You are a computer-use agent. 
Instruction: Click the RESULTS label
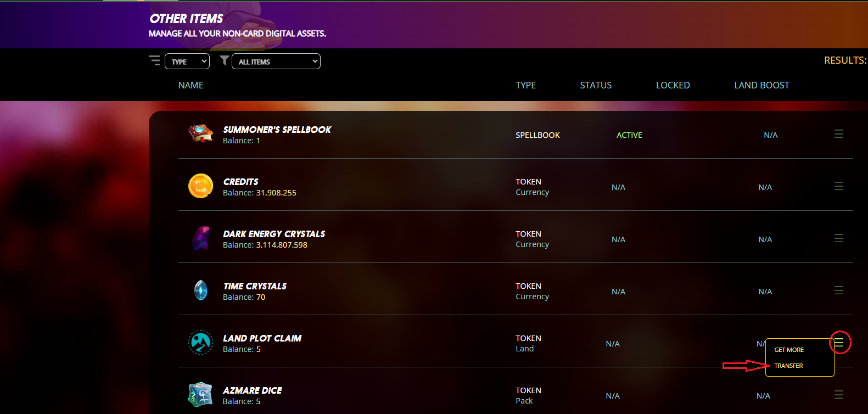(x=845, y=60)
